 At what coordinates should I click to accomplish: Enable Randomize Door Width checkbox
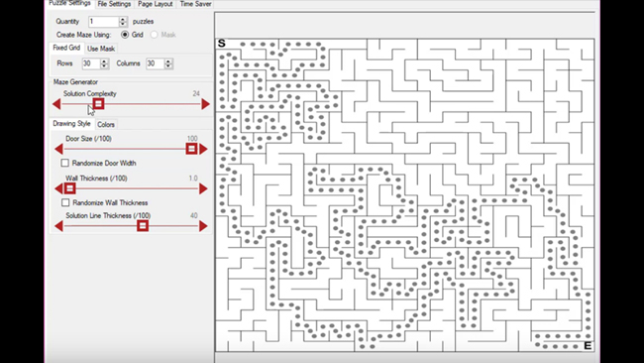click(x=64, y=164)
